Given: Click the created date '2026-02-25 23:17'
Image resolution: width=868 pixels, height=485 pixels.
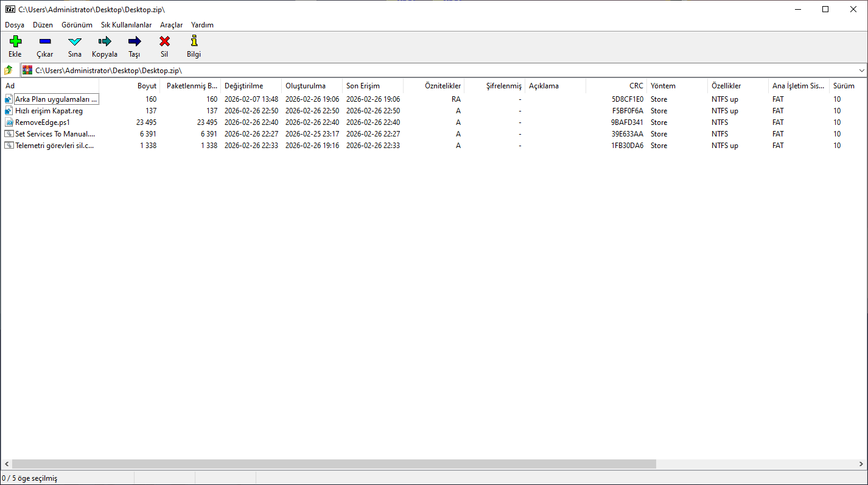Looking at the screenshot, I should [x=312, y=134].
